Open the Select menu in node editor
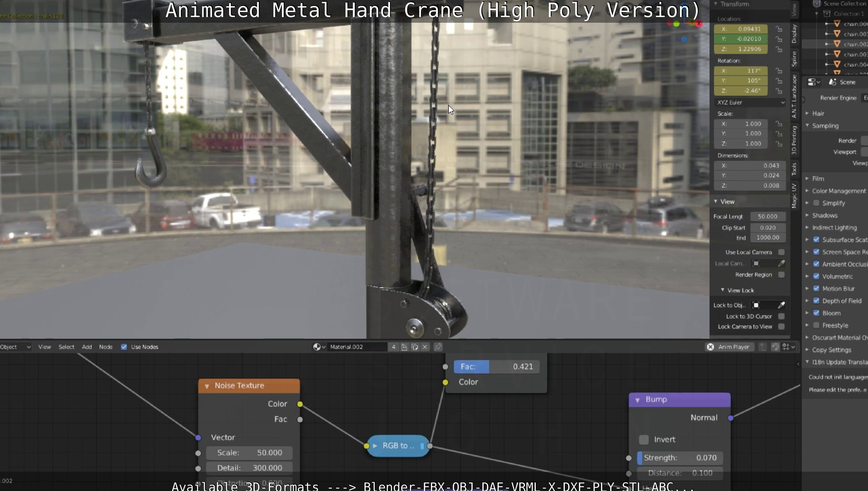868x491 pixels. point(66,347)
